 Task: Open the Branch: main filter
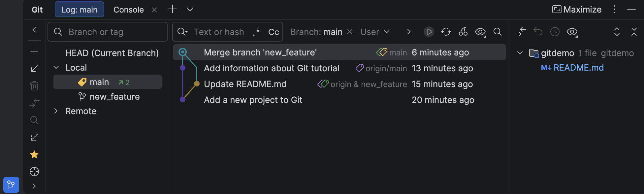(316, 32)
